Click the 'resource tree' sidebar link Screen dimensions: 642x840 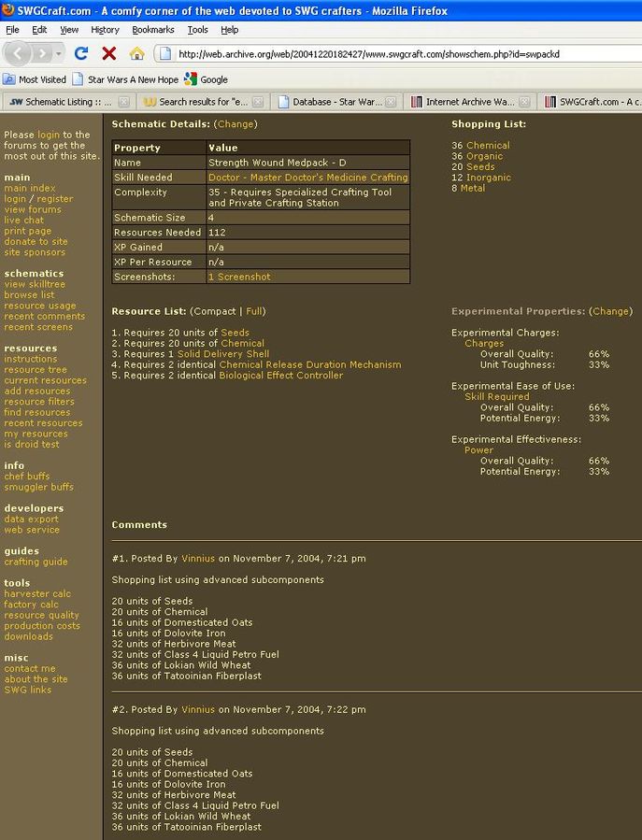[x=36, y=370]
